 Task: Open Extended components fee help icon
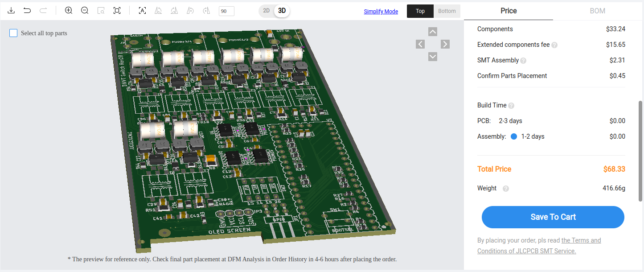tap(554, 45)
